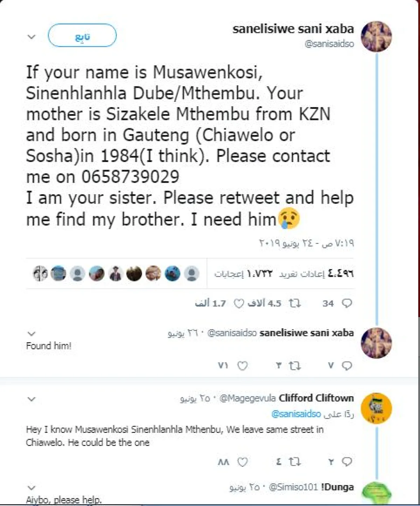Reply to the main tweet with 34 replies
Image resolution: width=420 pixels, height=506 pixels.
346,303
